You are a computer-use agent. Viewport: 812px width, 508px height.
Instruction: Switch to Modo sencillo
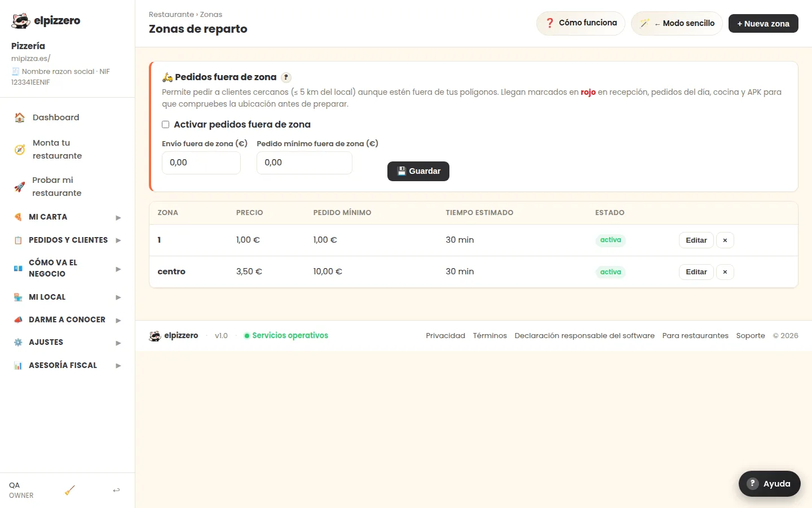[677, 23]
